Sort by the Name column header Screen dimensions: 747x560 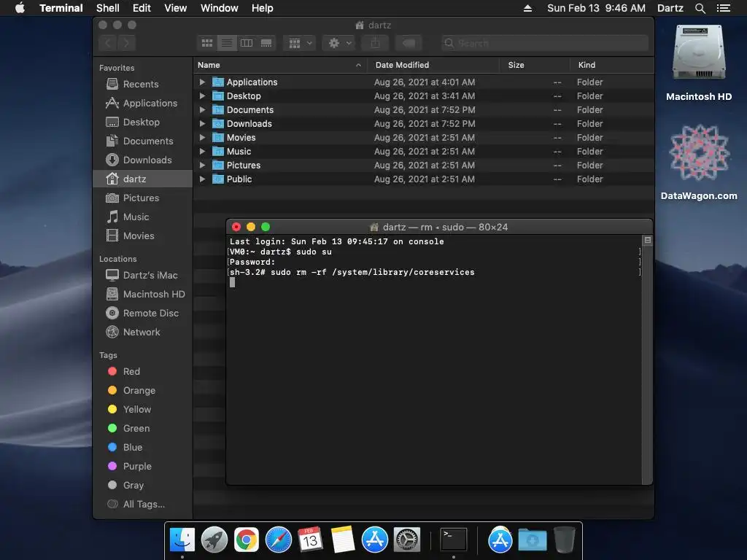click(x=280, y=65)
